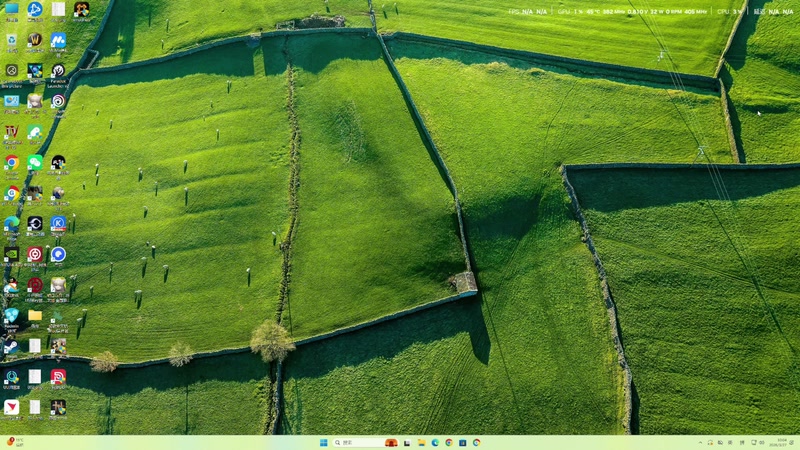Open the weather widget on the taskbar
The height and width of the screenshot is (450, 800).
(15, 443)
